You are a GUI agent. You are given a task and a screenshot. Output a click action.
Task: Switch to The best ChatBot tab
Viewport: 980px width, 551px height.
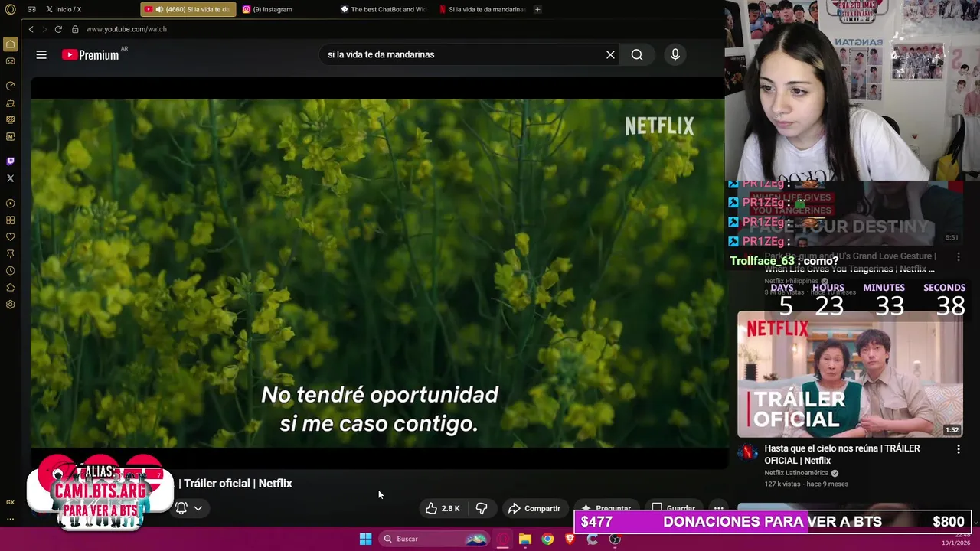(x=384, y=9)
